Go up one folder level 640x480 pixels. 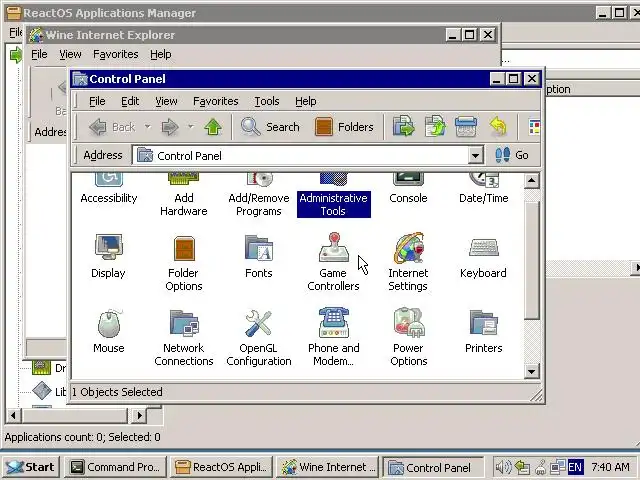213,127
